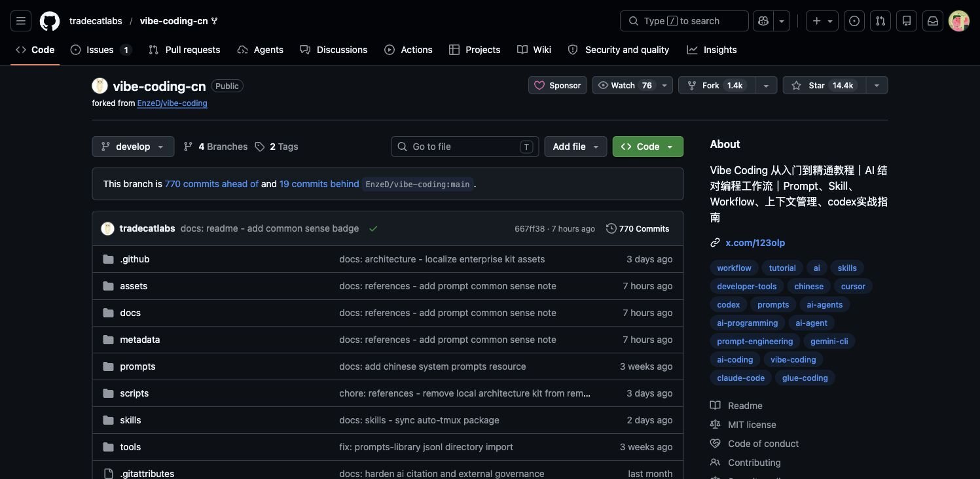Expand the Star lists dropdown arrow

pyautogui.click(x=877, y=86)
